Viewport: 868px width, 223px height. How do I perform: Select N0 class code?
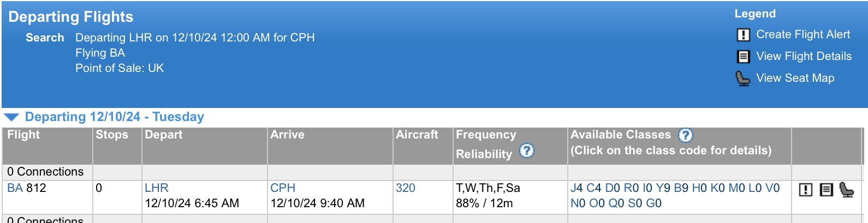pyautogui.click(x=578, y=203)
